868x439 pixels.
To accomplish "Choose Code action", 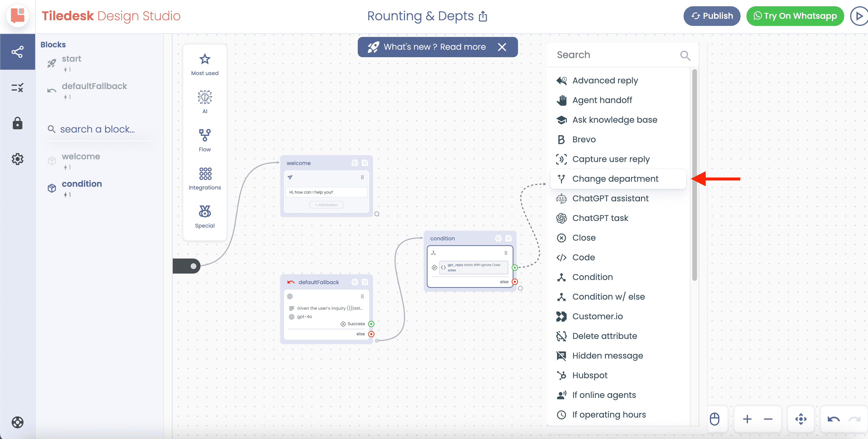I will coord(618,257).
